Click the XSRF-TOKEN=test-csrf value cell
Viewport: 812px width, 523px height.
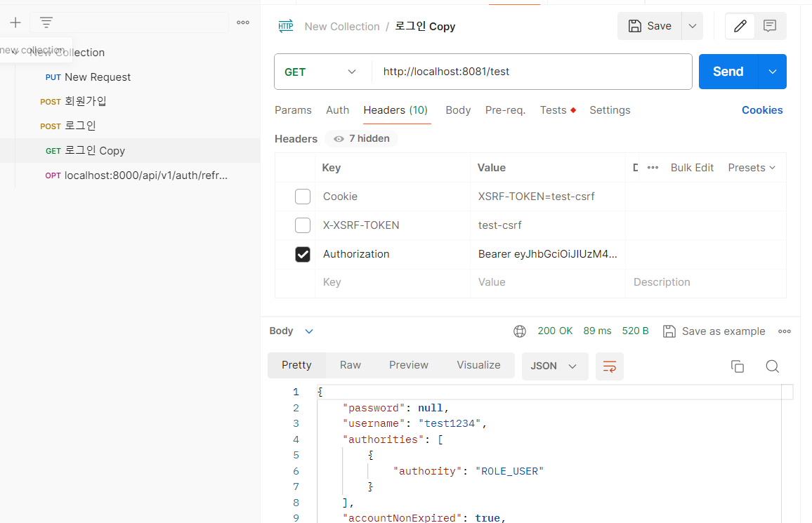click(547, 197)
